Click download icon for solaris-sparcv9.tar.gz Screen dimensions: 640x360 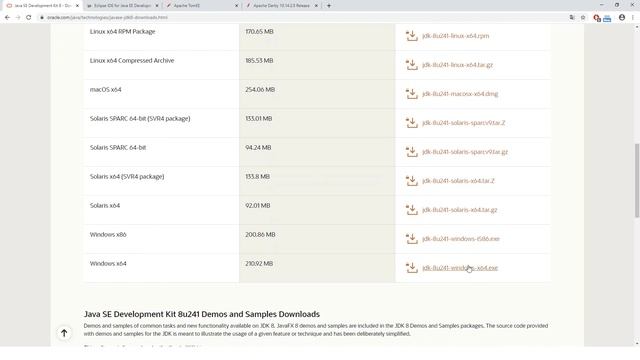coord(411,151)
